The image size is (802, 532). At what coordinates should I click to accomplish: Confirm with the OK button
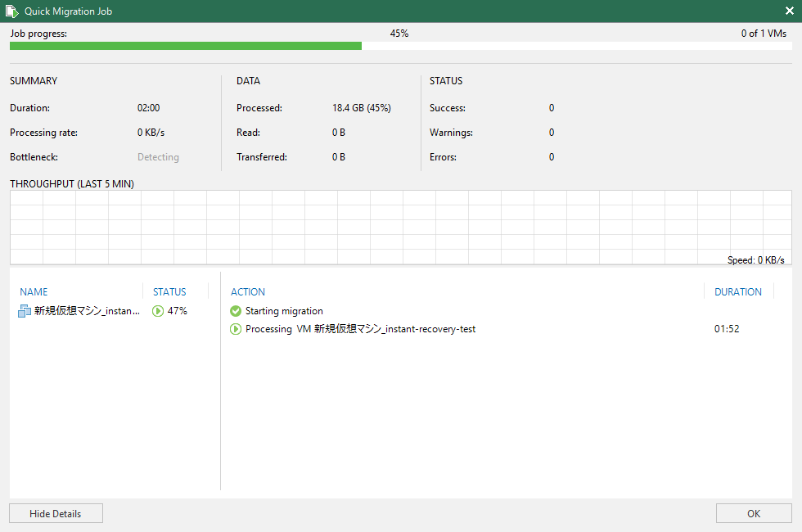[754, 514]
